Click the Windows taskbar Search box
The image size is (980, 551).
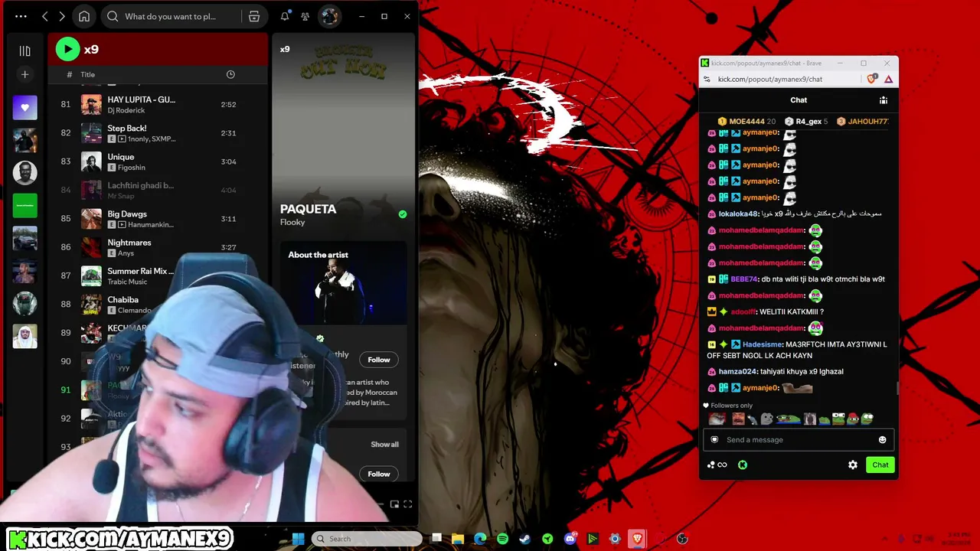(x=367, y=539)
